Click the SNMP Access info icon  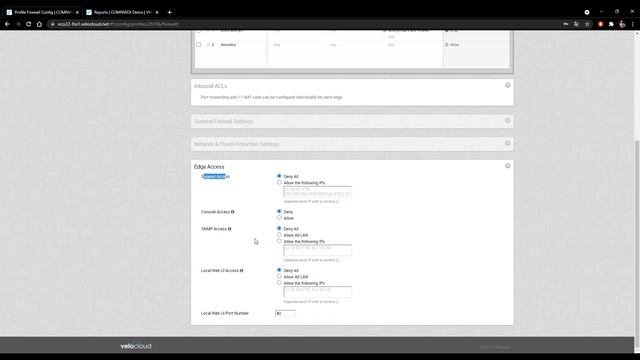229,229
